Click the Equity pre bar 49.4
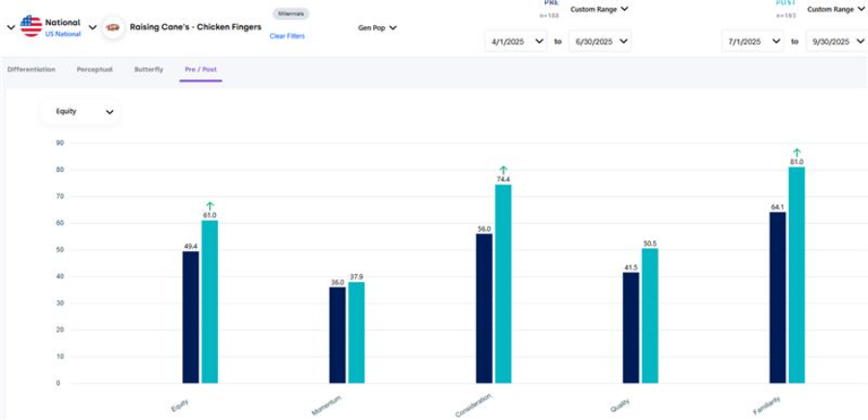Screen dimensions: 868x420 [190, 317]
